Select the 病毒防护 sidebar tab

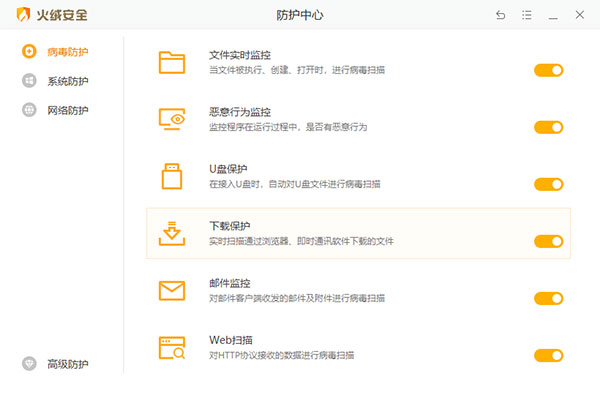coord(55,51)
